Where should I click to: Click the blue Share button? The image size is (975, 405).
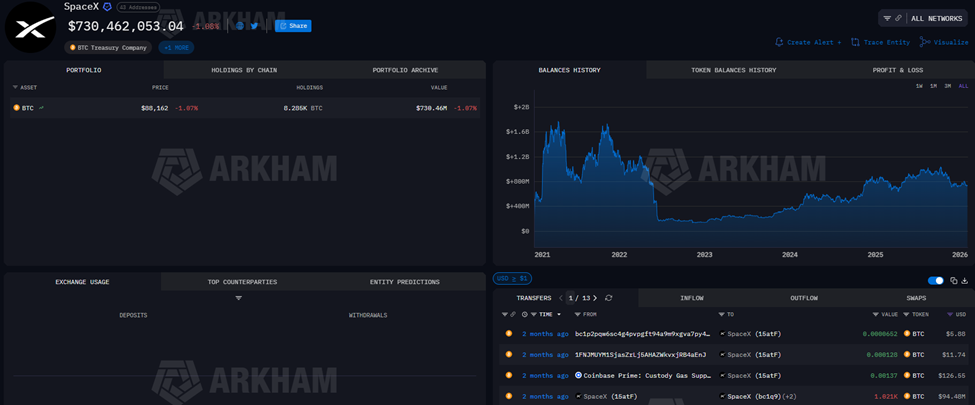(293, 26)
